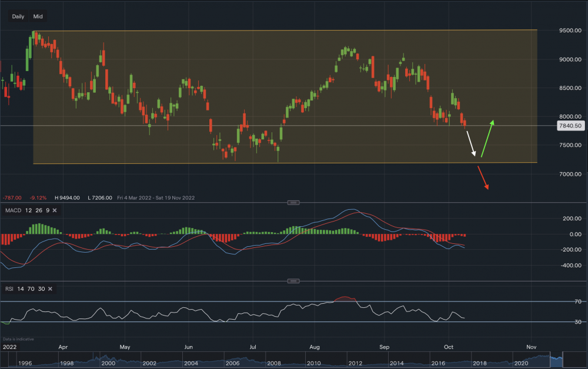Screen dimensions: 588x369
Task: Close the RSI indicator using its X
Action: click(50, 289)
